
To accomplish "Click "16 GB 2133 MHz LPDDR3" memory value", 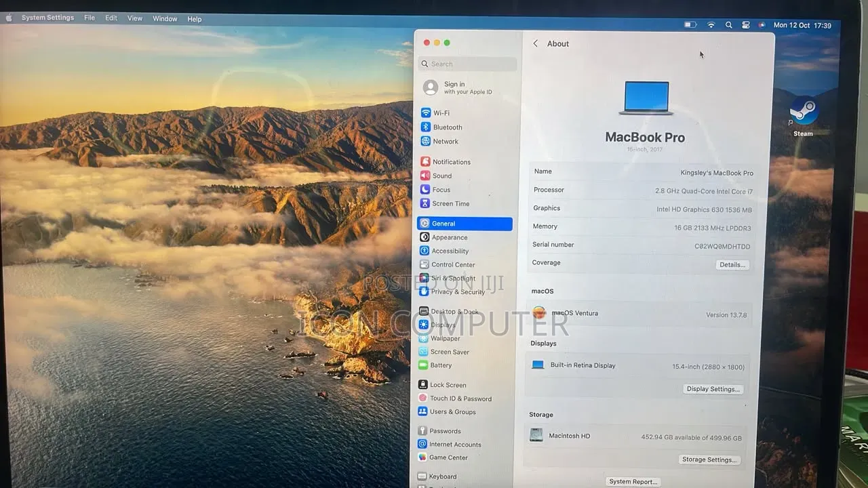I will pos(712,228).
